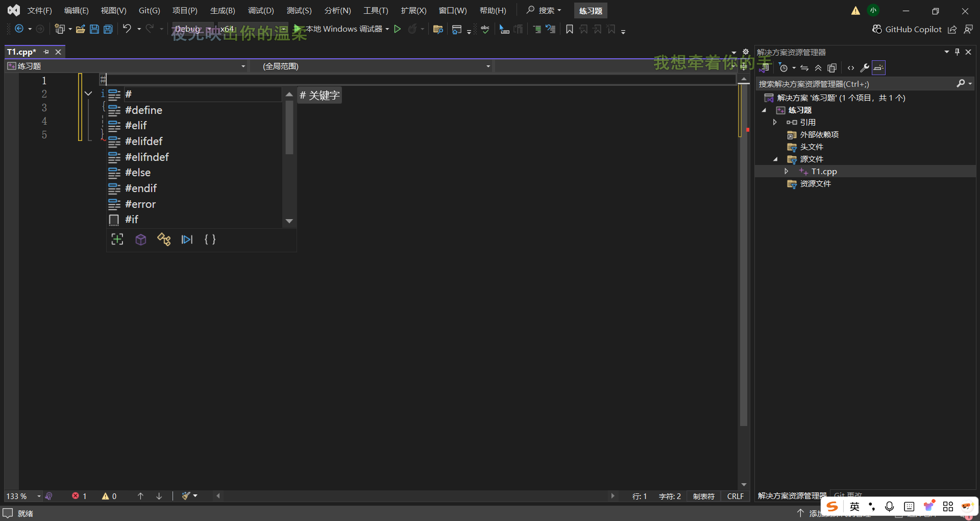
Task: Open the 133 % zoom level dropdown
Action: 23,496
